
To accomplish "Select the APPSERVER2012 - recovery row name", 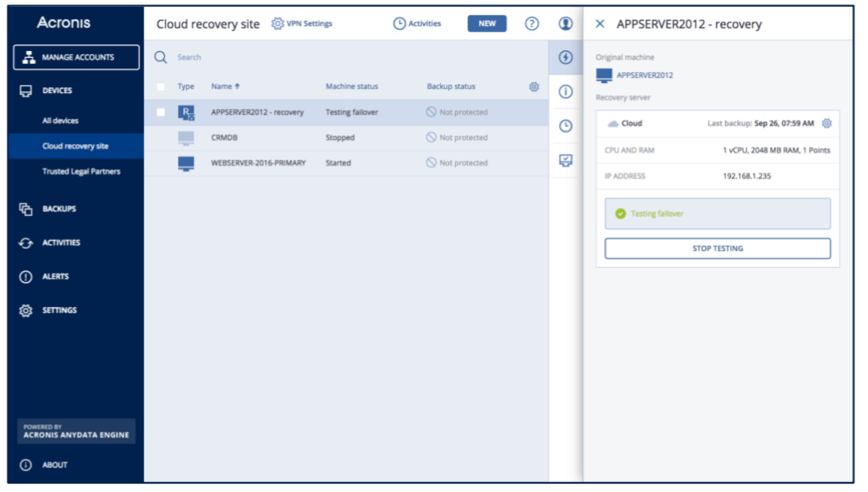I will tap(258, 112).
